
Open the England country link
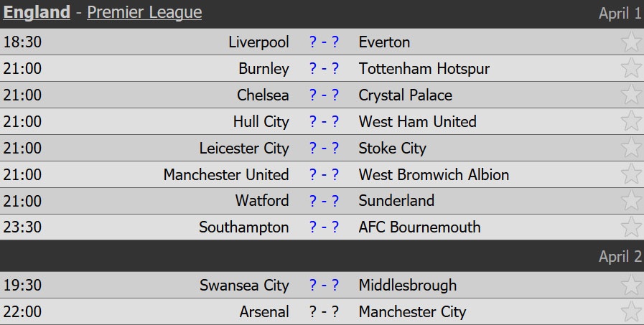pos(37,13)
